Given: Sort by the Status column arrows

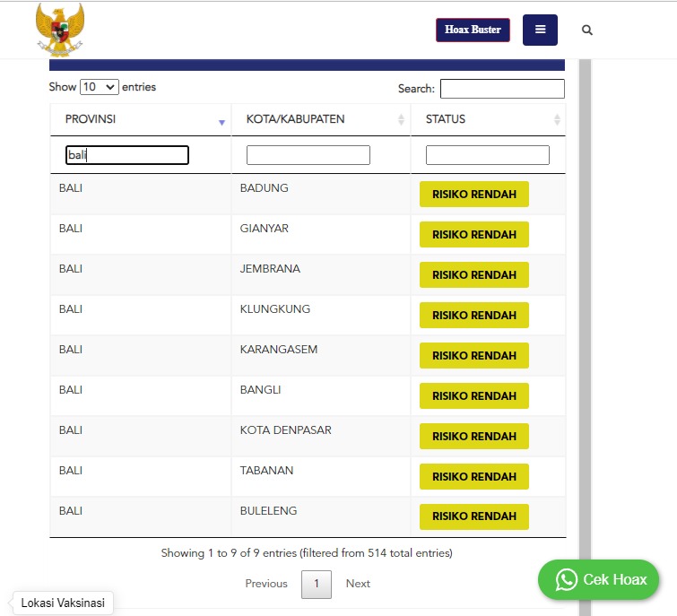Looking at the screenshot, I should point(557,120).
